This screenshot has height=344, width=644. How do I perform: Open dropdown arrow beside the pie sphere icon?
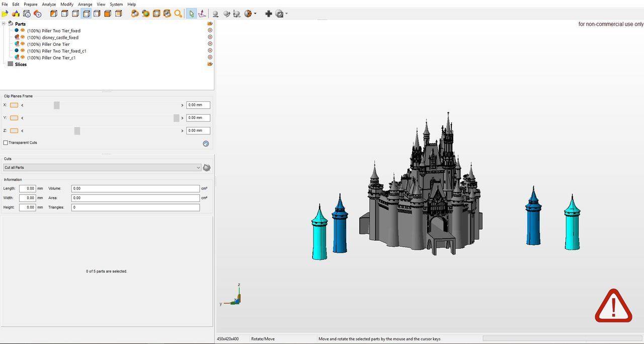point(255,14)
